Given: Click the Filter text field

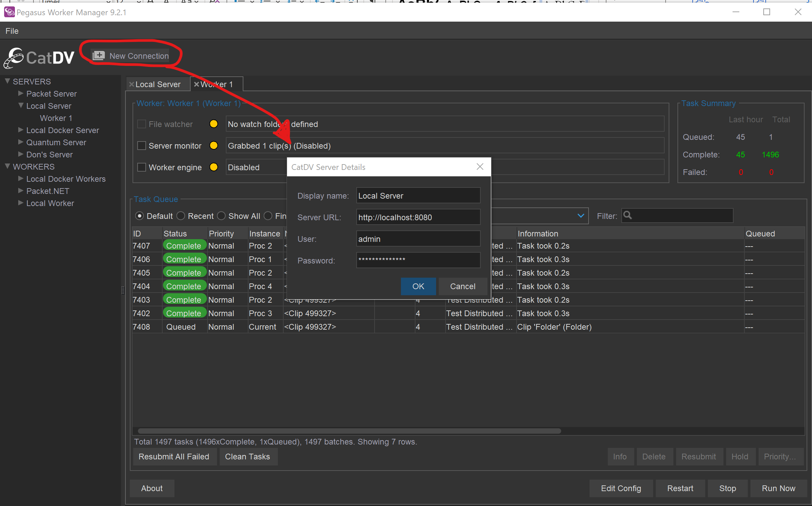Looking at the screenshot, I should (677, 216).
